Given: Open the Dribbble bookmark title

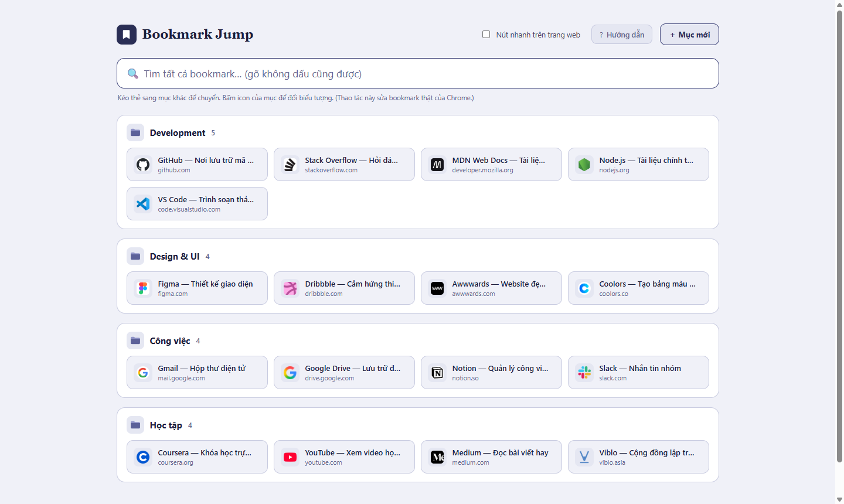Looking at the screenshot, I should tap(352, 284).
